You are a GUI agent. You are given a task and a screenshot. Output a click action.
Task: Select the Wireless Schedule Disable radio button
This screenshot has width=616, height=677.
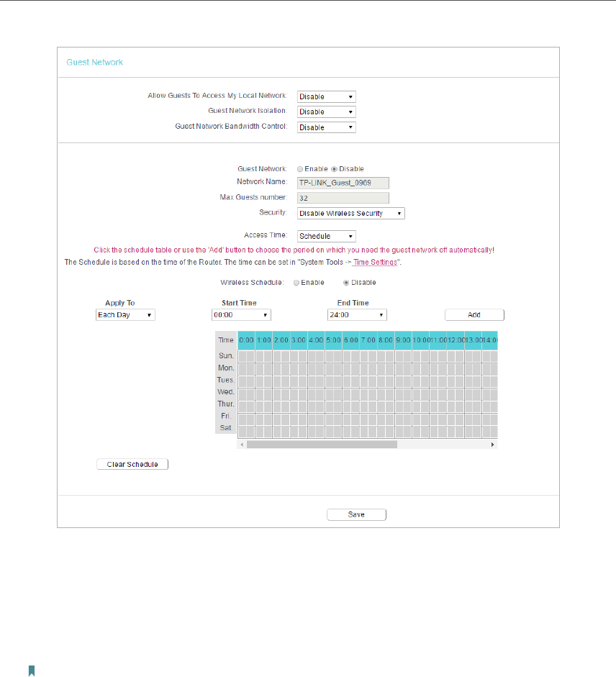(x=346, y=283)
